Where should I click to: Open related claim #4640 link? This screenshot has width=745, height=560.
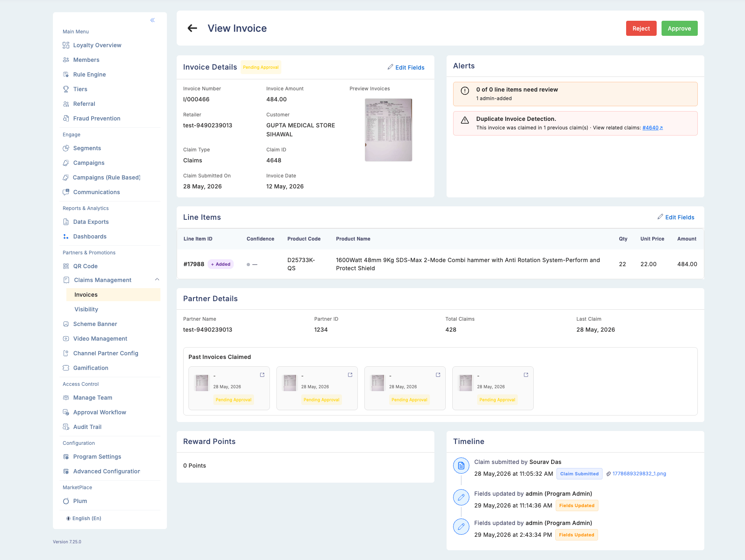point(653,128)
